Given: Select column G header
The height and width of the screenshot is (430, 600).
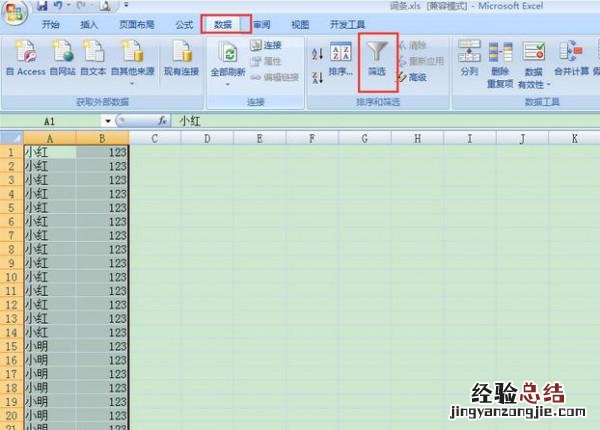Looking at the screenshot, I should (365, 138).
